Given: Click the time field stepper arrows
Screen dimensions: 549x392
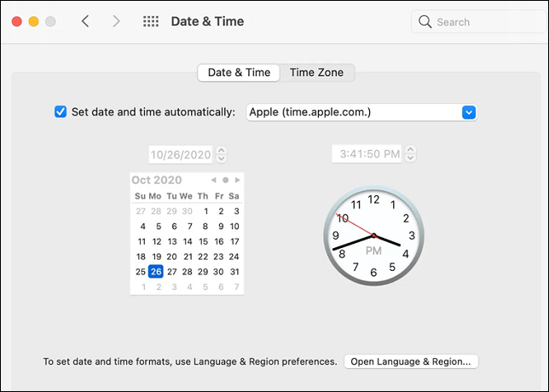Looking at the screenshot, I should 411,154.
